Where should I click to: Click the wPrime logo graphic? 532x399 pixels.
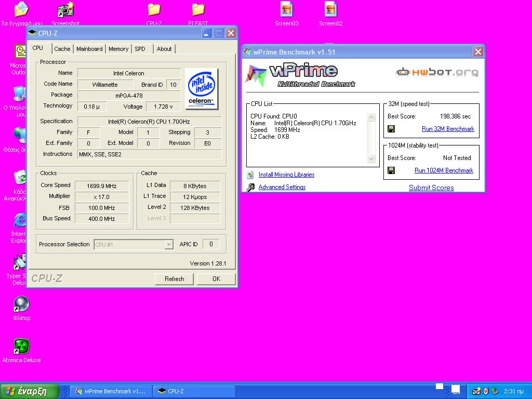300,75
